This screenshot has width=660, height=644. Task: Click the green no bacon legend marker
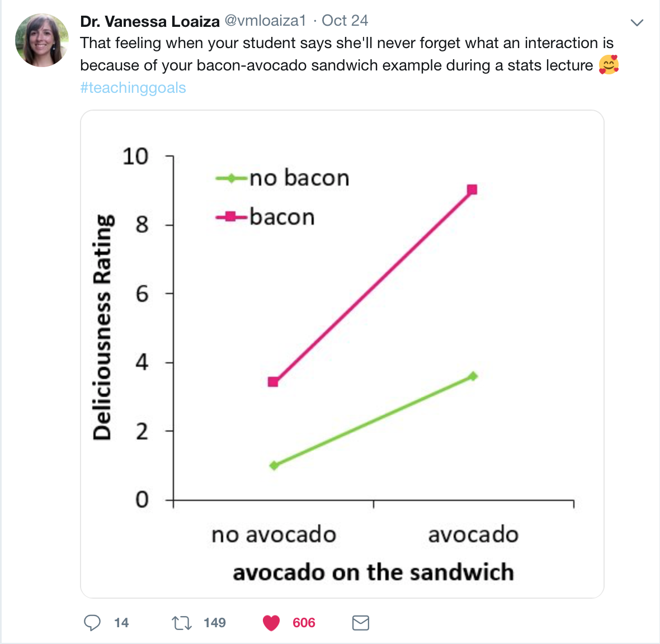232,178
